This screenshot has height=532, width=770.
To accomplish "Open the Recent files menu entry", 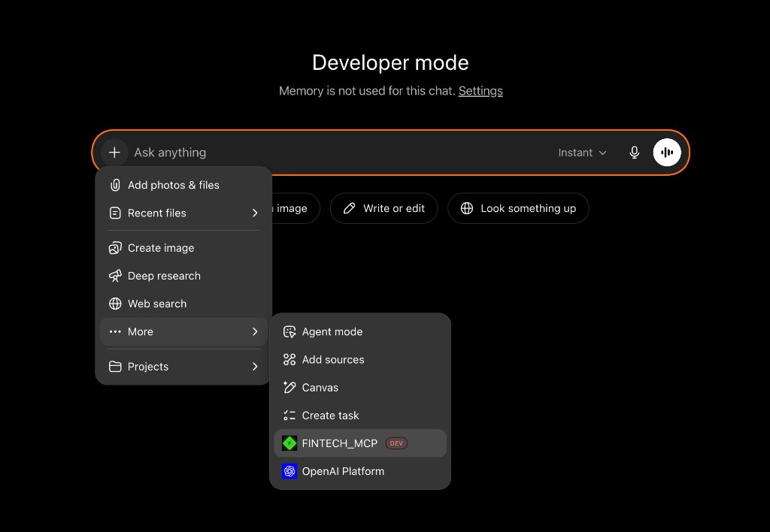I will click(183, 213).
